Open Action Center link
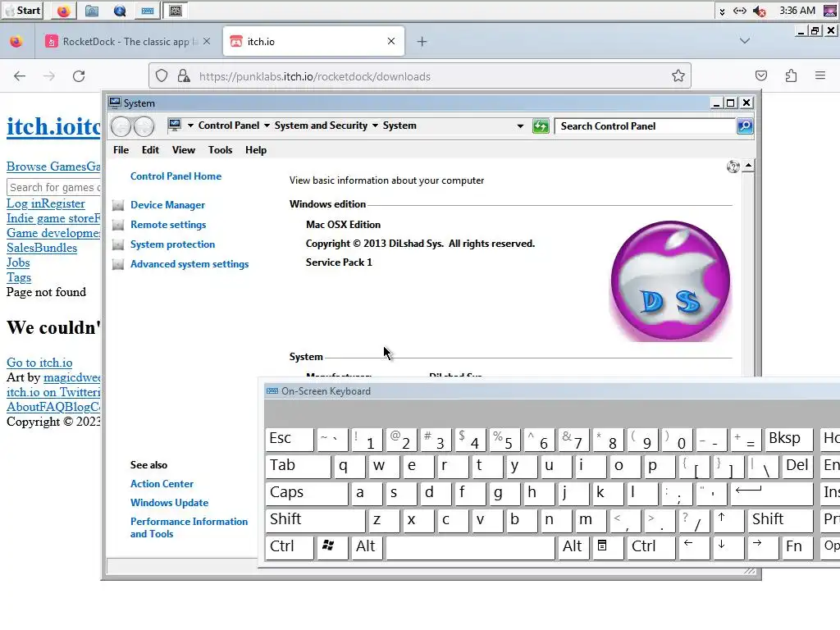Viewport: 840px width, 630px height. click(x=162, y=484)
